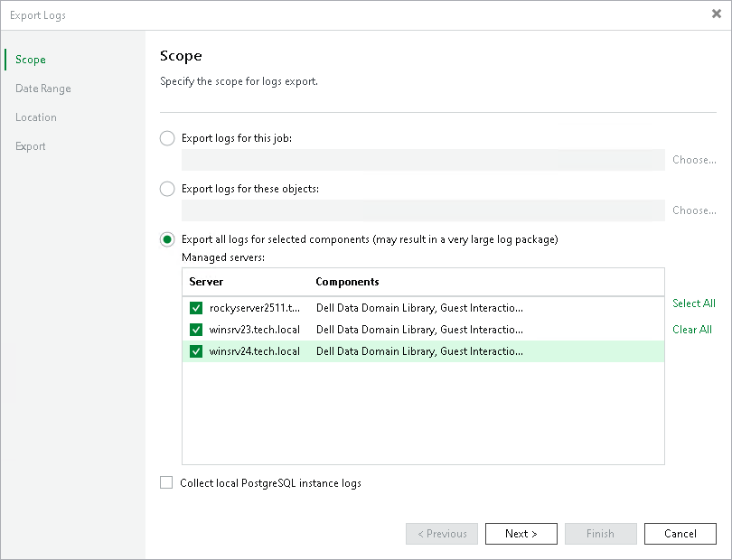Viewport: 732px width, 560px height.
Task: Click the Server column header
Action: click(x=206, y=282)
